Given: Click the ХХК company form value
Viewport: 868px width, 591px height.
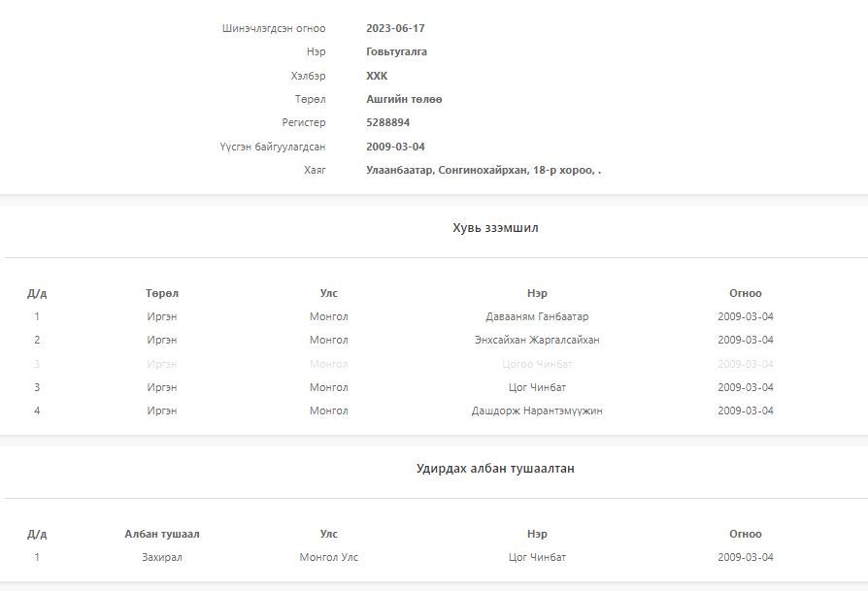Looking at the screenshot, I should [377, 76].
